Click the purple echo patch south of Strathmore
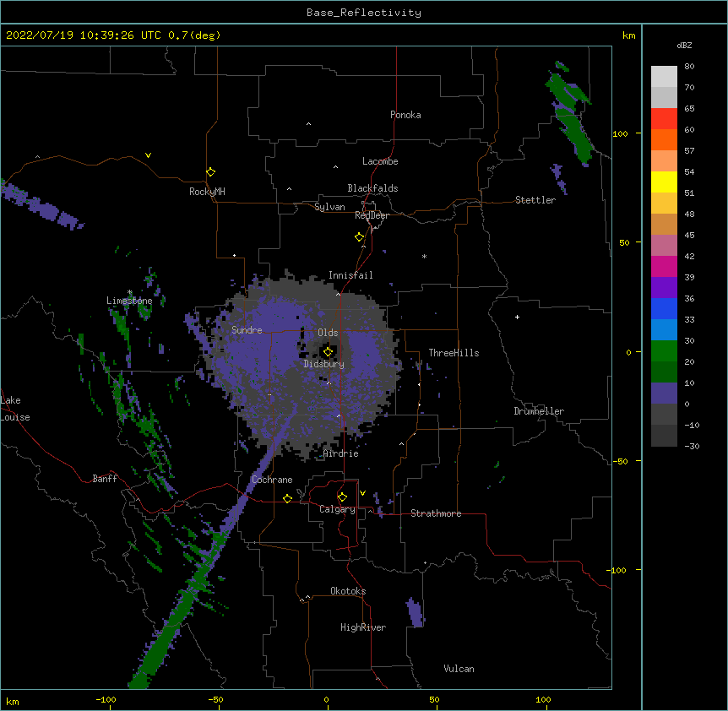 coord(415,612)
